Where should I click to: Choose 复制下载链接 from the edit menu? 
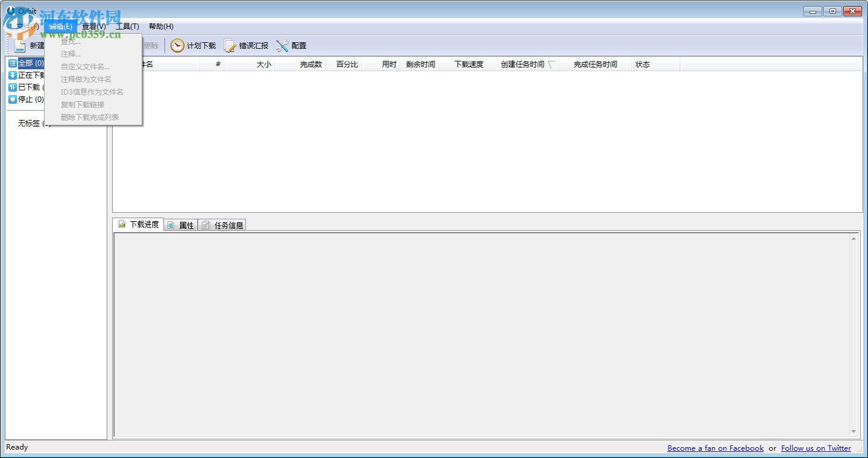[83, 104]
